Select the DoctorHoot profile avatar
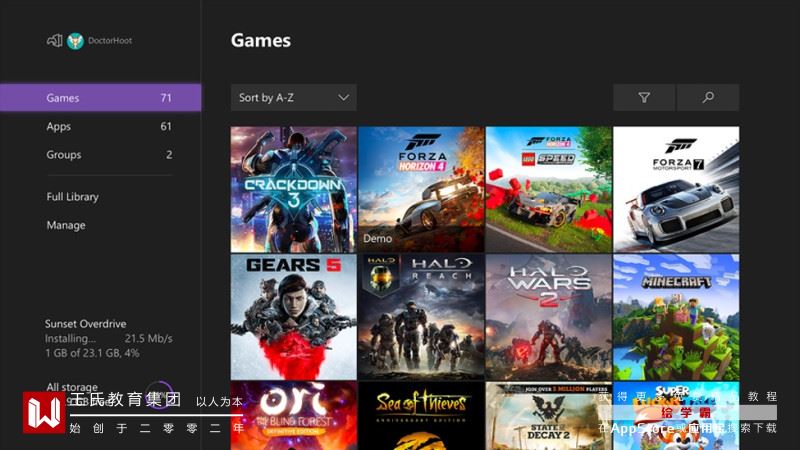The image size is (800, 450). tap(76, 41)
